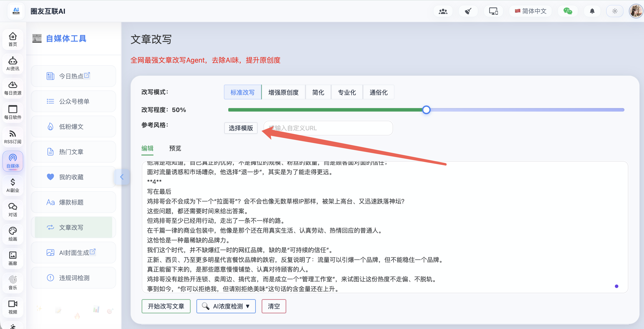Click the 选择模版 button

(240, 128)
